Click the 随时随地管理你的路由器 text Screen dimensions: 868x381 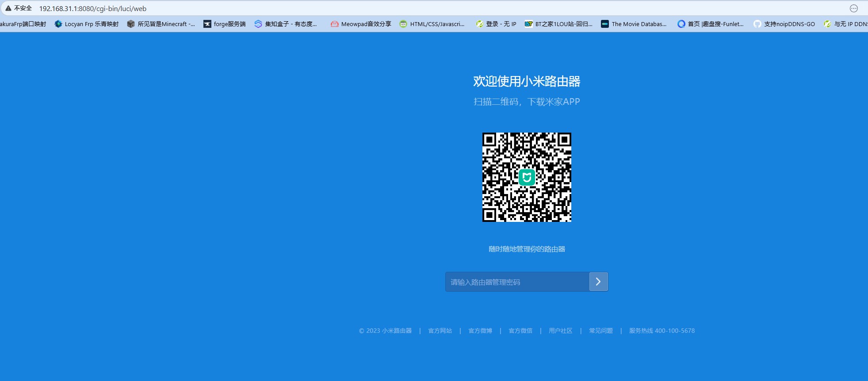pos(527,249)
